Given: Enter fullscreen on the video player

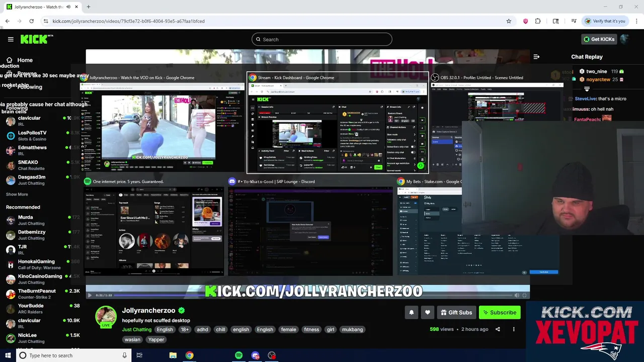Looking at the screenshot, I should [525, 295].
